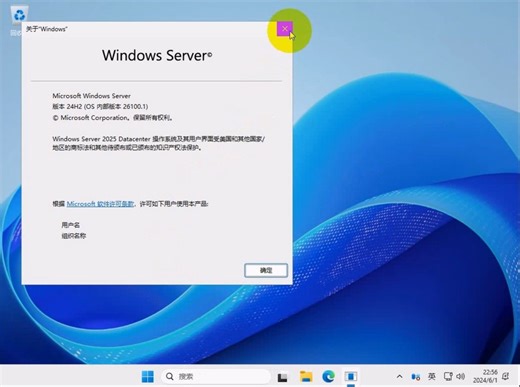Click the Microsoft Corporation copyright line
Screen dimensions: 520x387
pos(113,118)
